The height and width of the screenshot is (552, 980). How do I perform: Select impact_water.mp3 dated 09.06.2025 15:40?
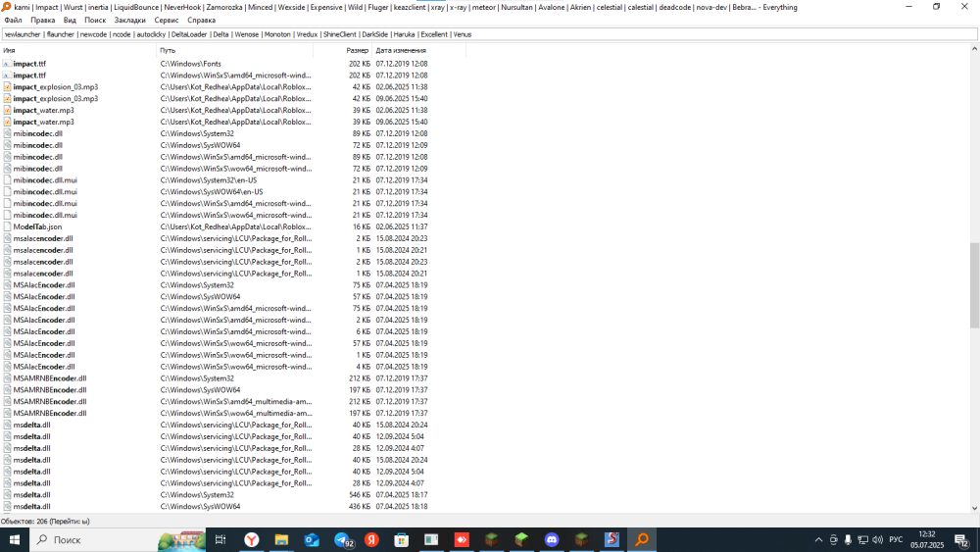coord(43,122)
